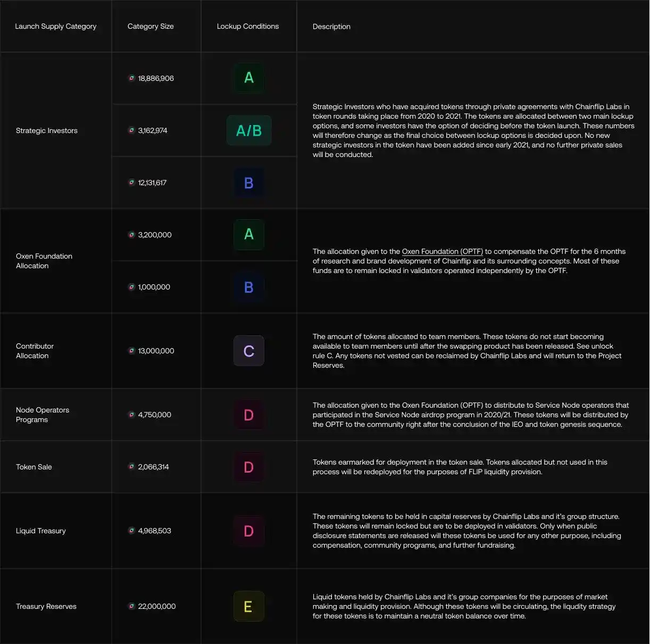Click the FLIP token icon beside 22,000,000
Viewport: 650px width, 644px height.
131,606
